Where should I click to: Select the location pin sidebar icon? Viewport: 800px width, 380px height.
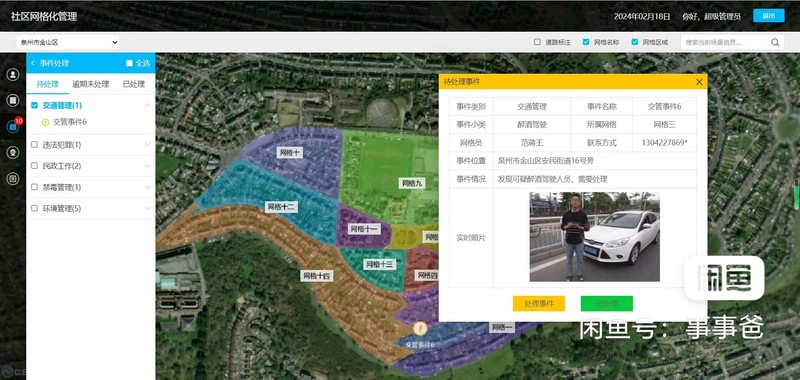coord(13,153)
